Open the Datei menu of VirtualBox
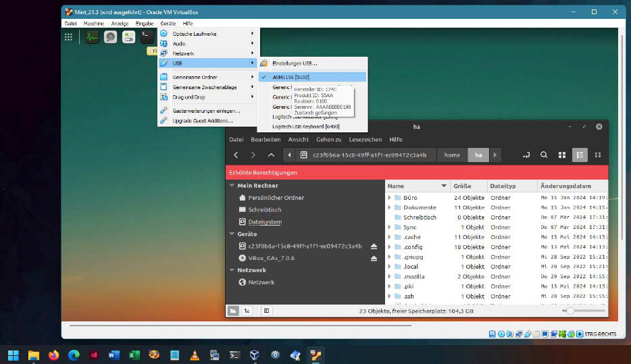The height and width of the screenshot is (364, 631). 70,24
